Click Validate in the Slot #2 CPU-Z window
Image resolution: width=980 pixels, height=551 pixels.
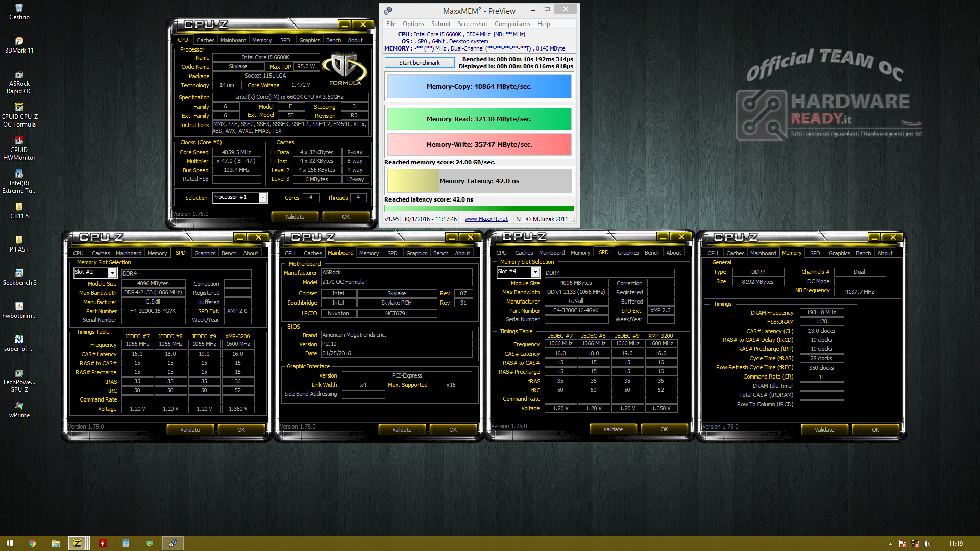click(190, 430)
